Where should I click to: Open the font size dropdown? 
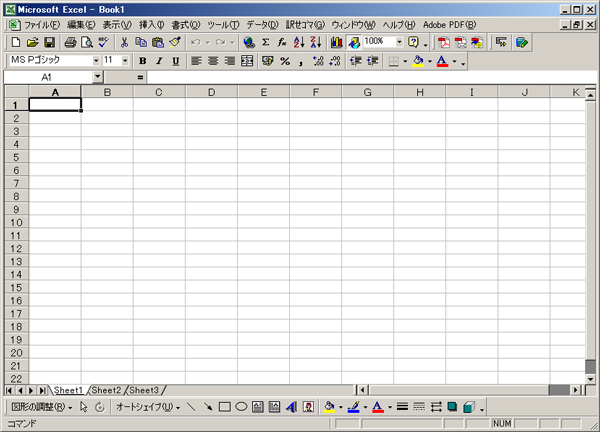click(125, 60)
